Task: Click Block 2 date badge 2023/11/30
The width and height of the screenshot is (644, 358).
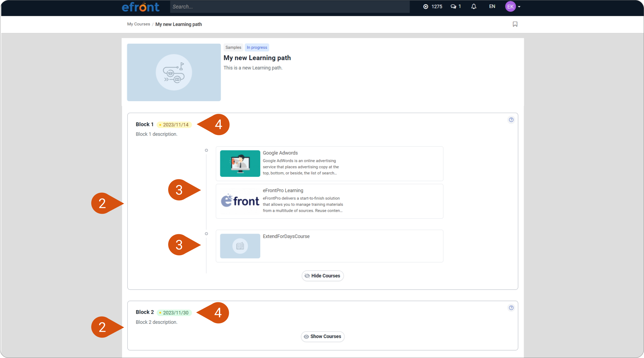Action: 174,313
